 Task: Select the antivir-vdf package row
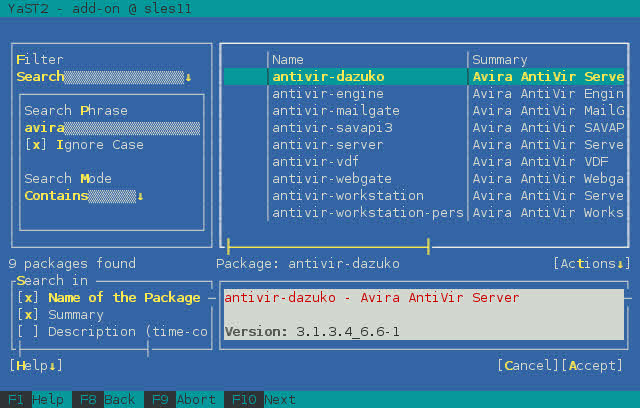pyautogui.click(x=424, y=162)
